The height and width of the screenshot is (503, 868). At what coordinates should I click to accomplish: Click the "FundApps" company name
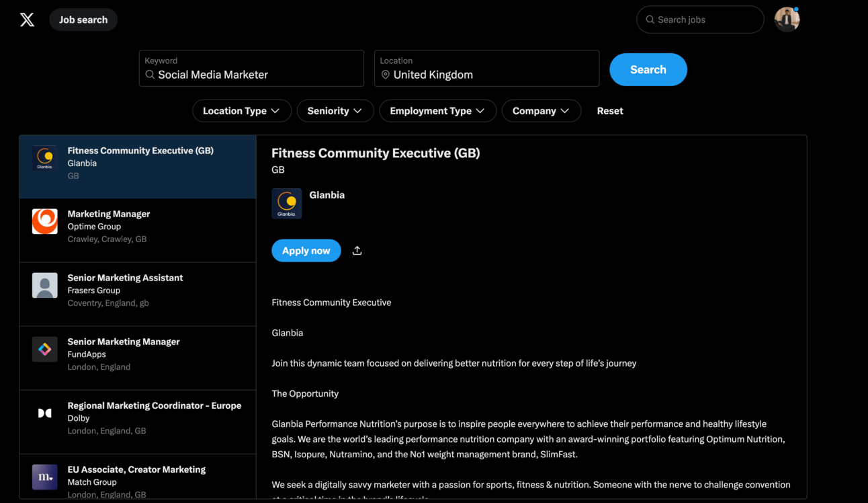[x=87, y=354]
